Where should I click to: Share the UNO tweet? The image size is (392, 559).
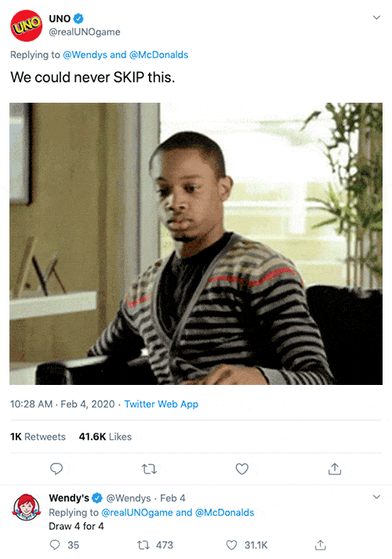[x=335, y=469]
